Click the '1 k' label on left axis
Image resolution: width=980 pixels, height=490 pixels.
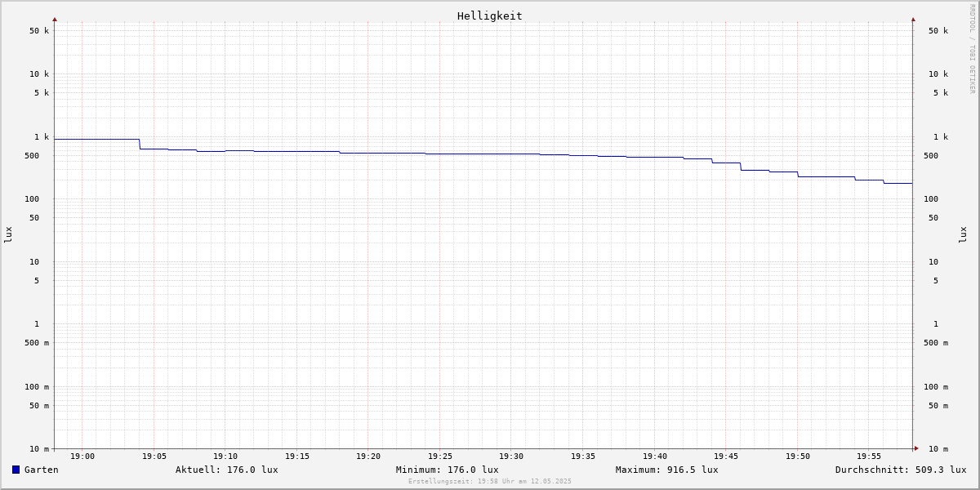(42, 137)
